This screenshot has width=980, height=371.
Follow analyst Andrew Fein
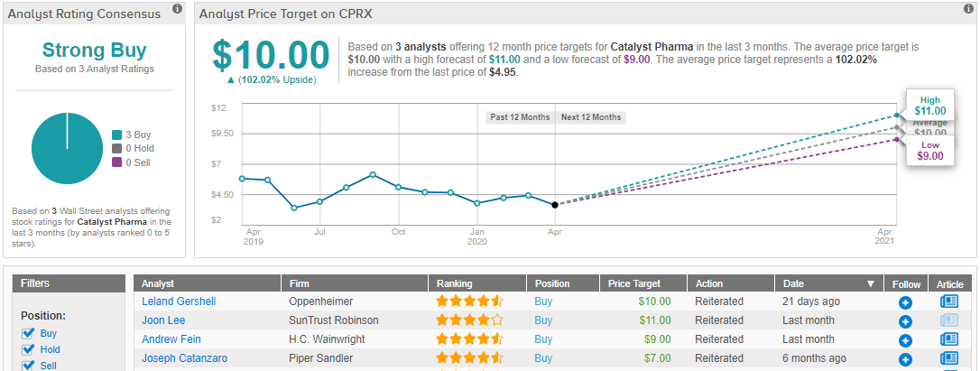905,339
